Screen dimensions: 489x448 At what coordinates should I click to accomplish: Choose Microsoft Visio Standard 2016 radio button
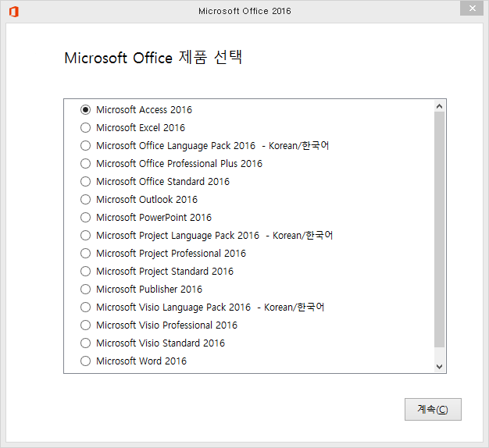click(x=85, y=343)
